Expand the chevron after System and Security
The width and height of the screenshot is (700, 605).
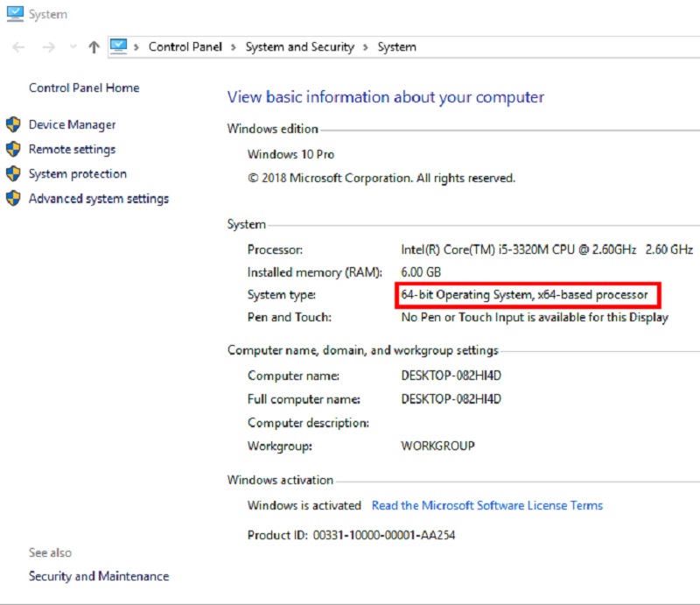[366, 47]
